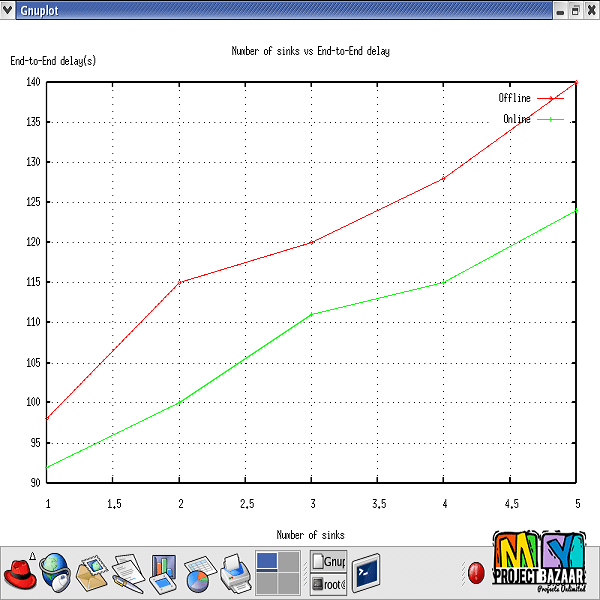Launch the spreadsheet chart icon

[198, 573]
